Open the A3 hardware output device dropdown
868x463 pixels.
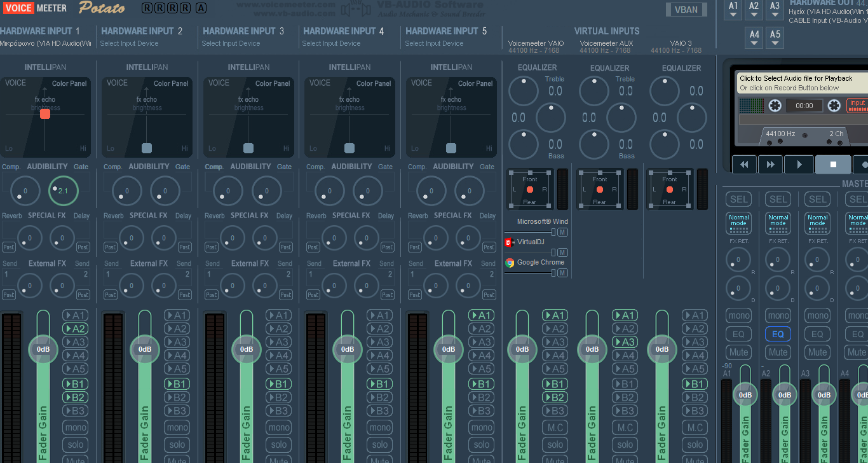point(775,11)
